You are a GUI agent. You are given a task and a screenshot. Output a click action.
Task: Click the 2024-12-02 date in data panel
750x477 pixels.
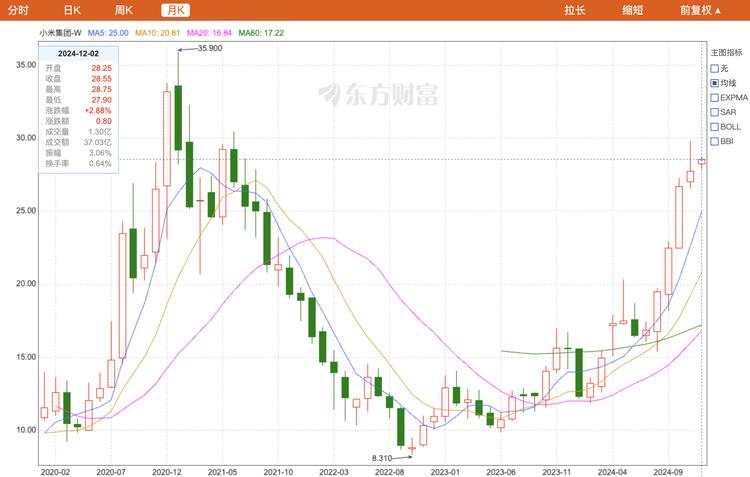[79, 51]
